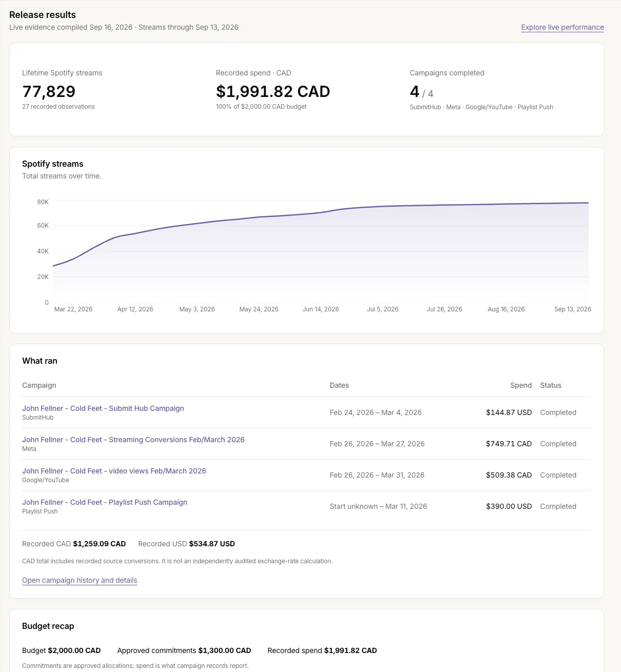Click the $390.00 USD spend cell
The image size is (621, 672).
point(509,506)
